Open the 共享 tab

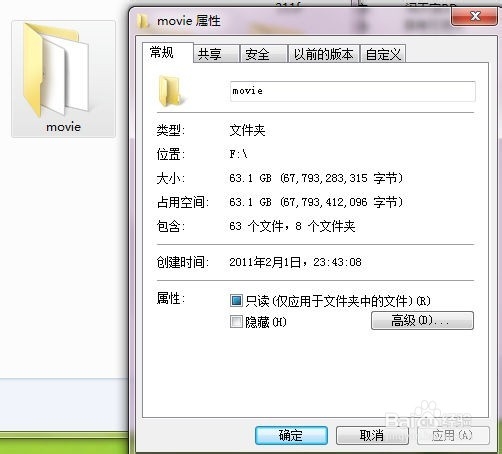coord(216,54)
